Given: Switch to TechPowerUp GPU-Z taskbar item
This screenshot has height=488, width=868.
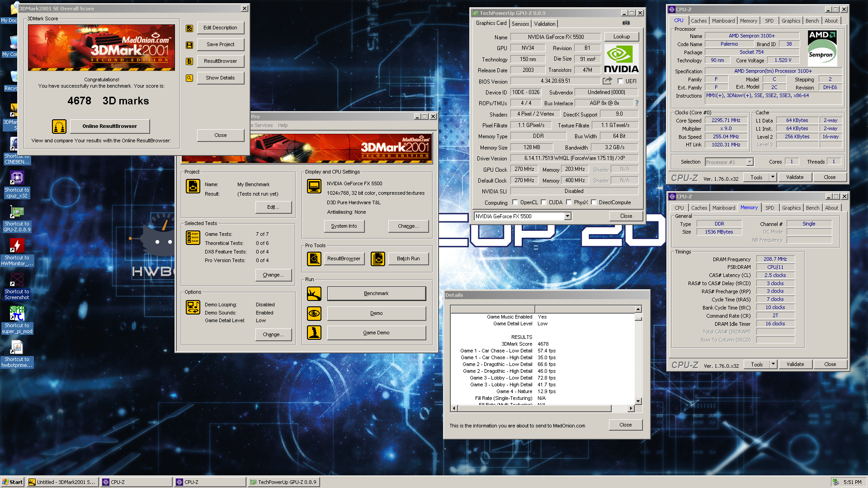Looking at the screenshot, I should tap(284, 482).
